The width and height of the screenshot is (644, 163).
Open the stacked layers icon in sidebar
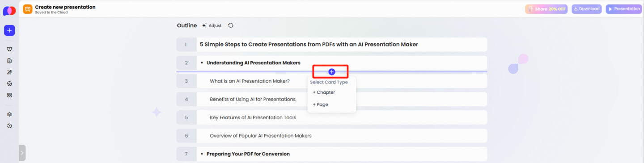click(9, 114)
